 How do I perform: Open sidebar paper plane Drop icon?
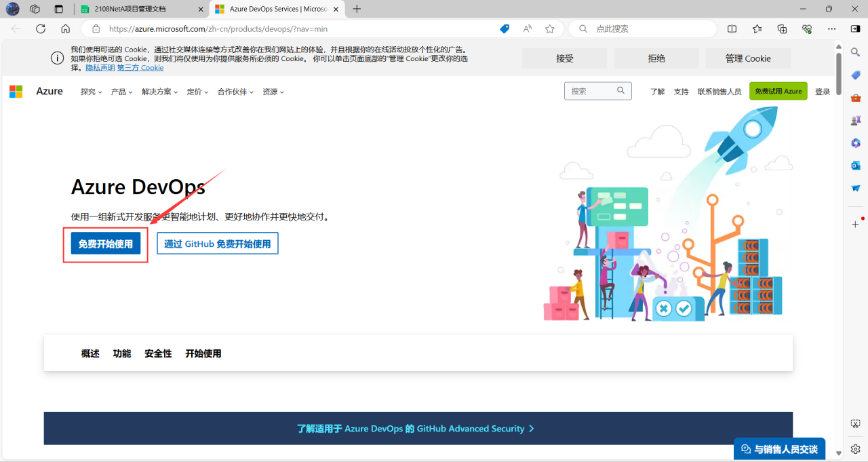856,188
